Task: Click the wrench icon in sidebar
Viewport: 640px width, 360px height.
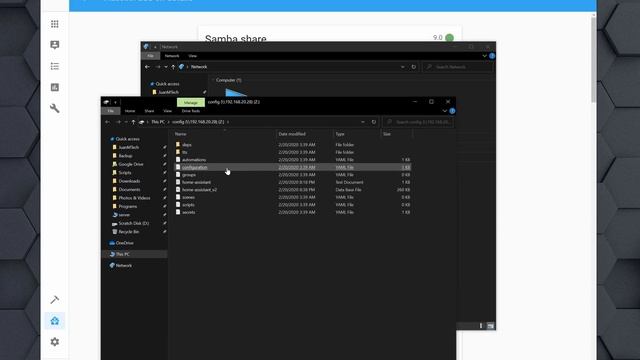Action: [x=55, y=109]
